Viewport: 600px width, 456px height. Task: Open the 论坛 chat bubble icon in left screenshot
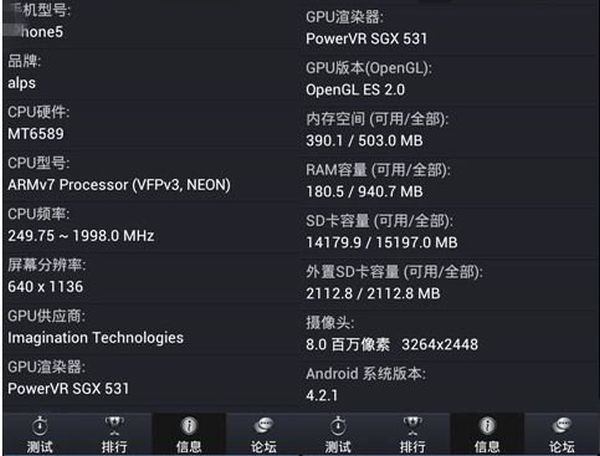tap(263, 434)
